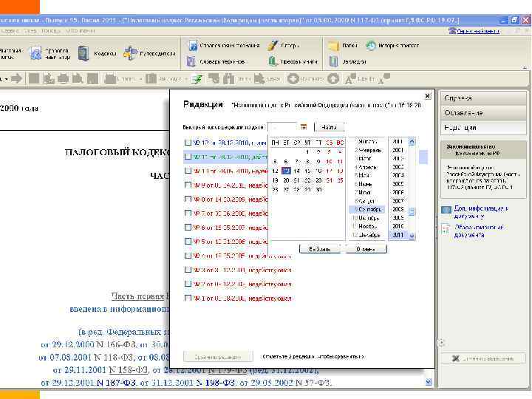The image size is (532, 399).
Task: Open the Кодексы section icon
Action: tap(83, 54)
